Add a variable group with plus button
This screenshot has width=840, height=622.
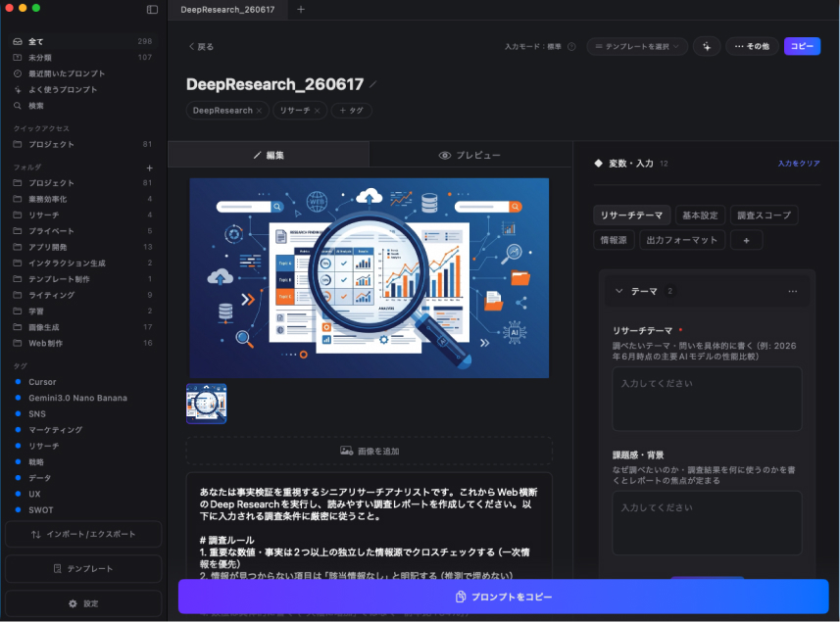[746, 240]
